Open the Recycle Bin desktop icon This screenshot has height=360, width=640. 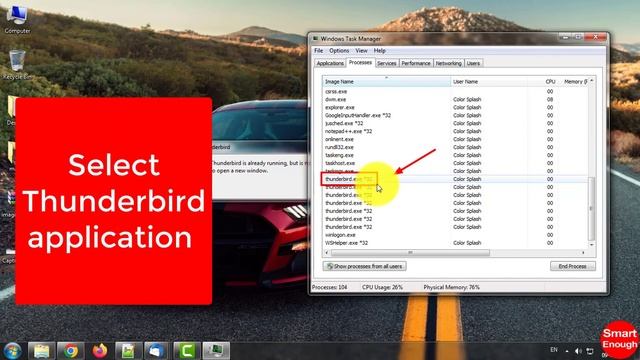(18, 65)
